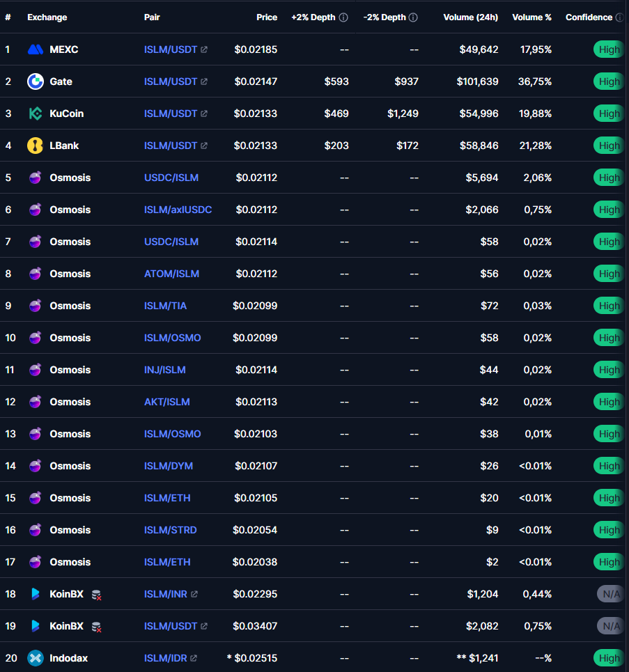Select the $1,249 depth value
Viewport: 629px width, 672px height.
pos(403,114)
